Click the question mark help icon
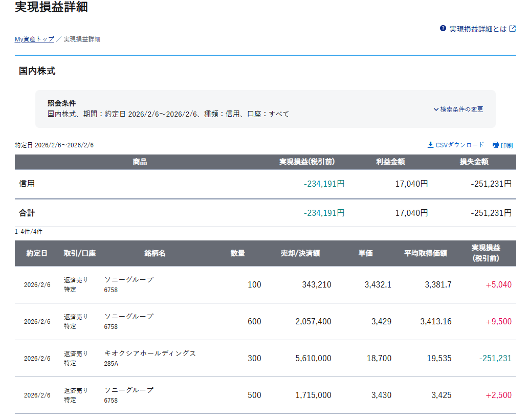 [443, 29]
